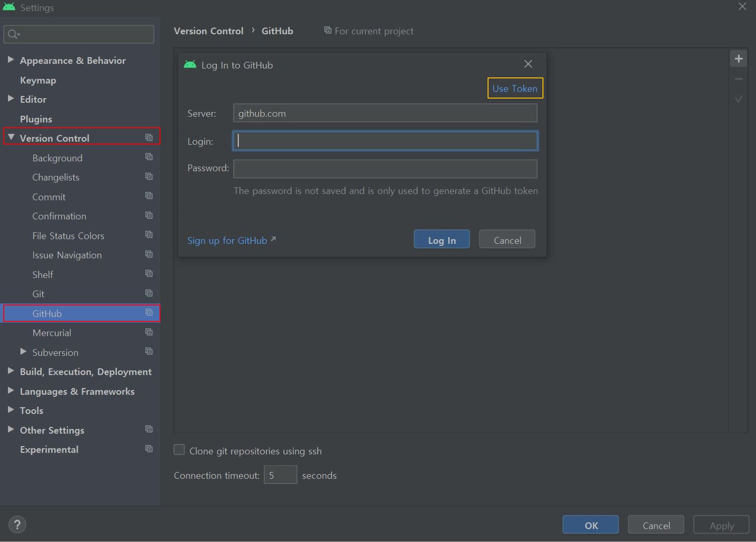Click the plus add account icon
Image resolution: width=756 pixels, height=542 pixels.
point(739,59)
